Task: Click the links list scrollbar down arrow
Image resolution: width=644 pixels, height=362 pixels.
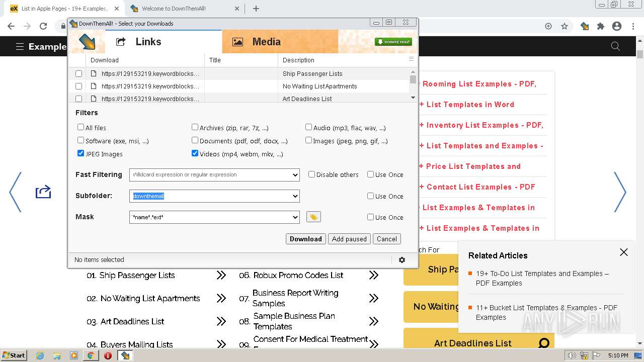Action: tap(413, 98)
